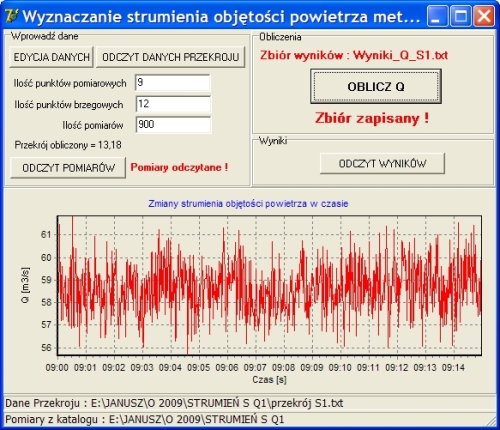Load measurements with ODCZYT POMIARÓW

(68, 168)
